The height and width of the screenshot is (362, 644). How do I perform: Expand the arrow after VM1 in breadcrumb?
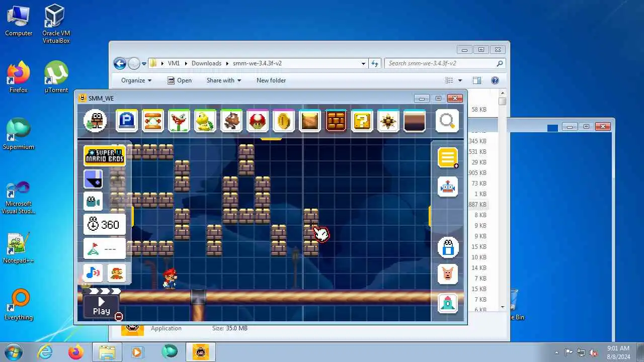click(186, 63)
